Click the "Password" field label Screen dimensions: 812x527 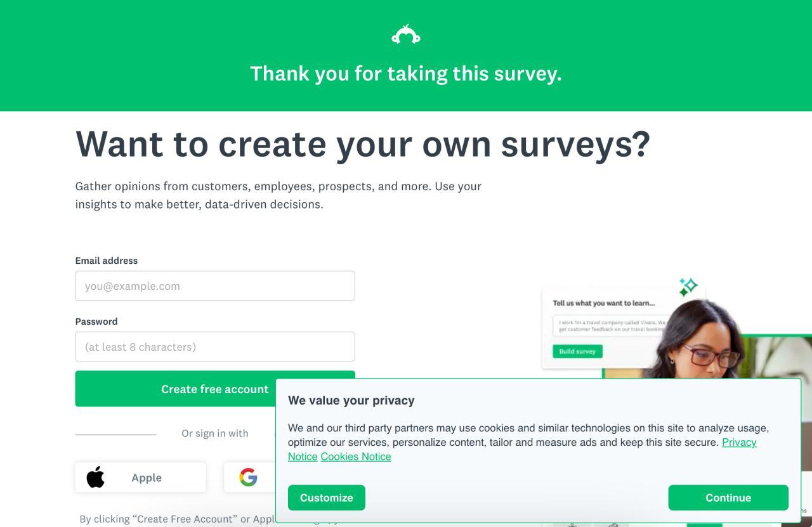pyautogui.click(x=96, y=322)
